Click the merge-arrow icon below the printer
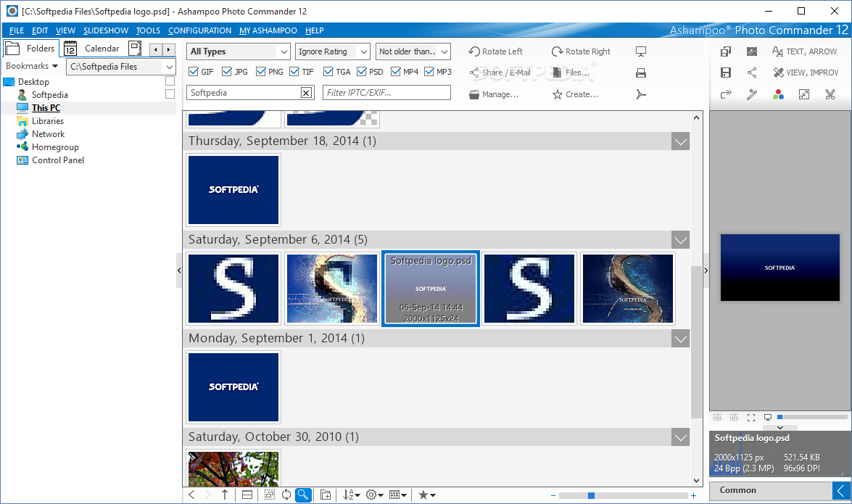Image resolution: width=852 pixels, height=504 pixels. point(641,94)
